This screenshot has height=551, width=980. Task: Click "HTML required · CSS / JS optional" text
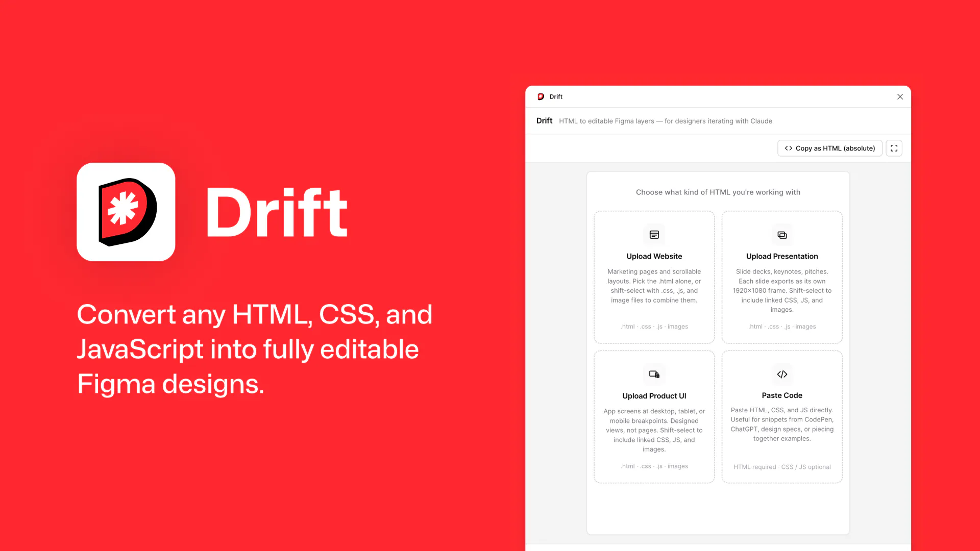(782, 467)
